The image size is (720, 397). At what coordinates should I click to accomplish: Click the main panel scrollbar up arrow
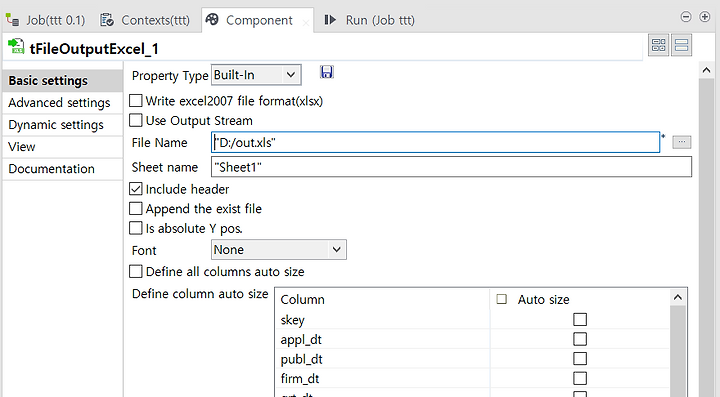pyautogui.click(x=706, y=70)
